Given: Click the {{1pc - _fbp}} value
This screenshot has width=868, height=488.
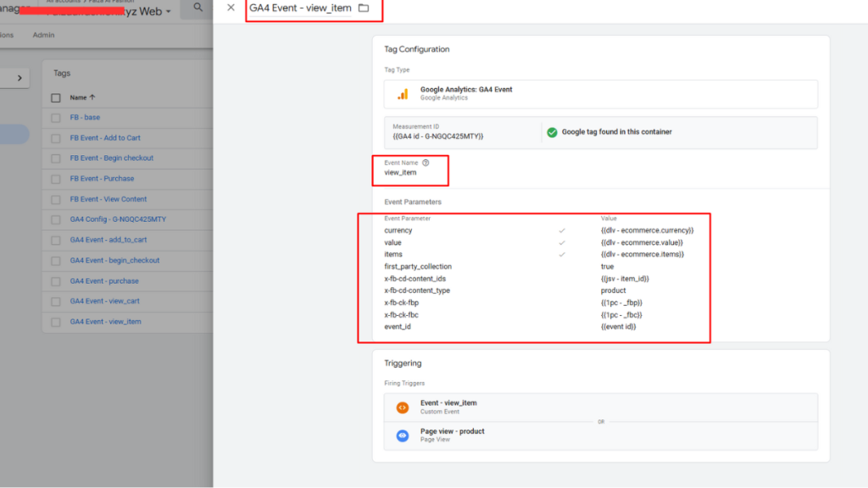Looking at the screenshot, I should tap(621, 302).
